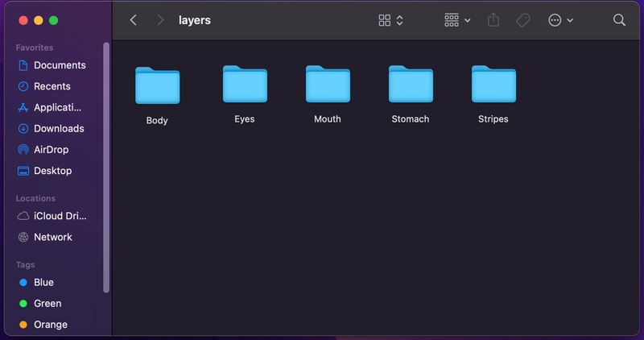Open Finder search magnifier
Image resolution: width=644 pixels, height=340 pixels.
[x=619, y=20]
